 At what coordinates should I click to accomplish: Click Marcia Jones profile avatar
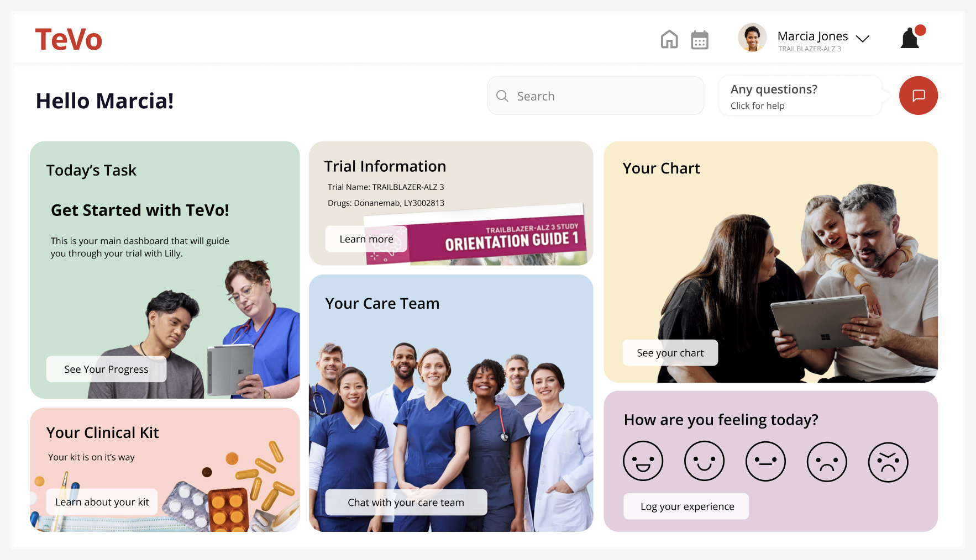click(752, 38)
